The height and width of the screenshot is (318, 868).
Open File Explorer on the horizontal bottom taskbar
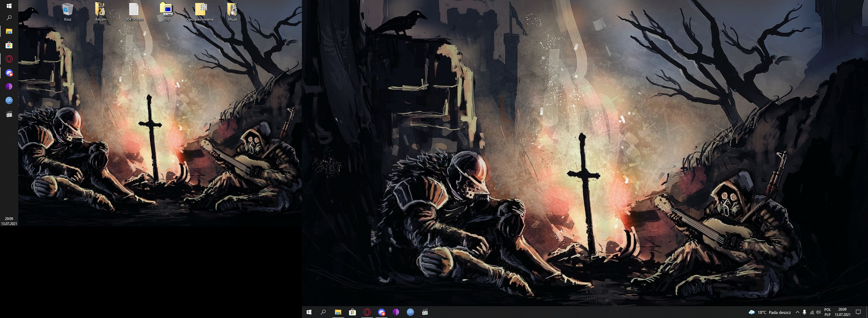point(338,312)
